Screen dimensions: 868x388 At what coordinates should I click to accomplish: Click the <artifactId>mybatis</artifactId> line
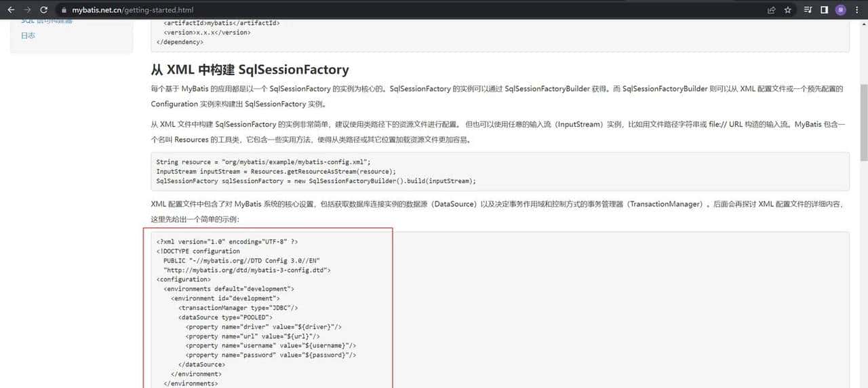click(221, 23)
